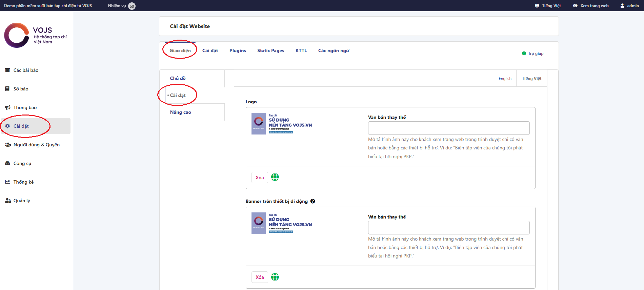Switch form language to English
This screenshot has width=644, height=290.
point(505,79)
